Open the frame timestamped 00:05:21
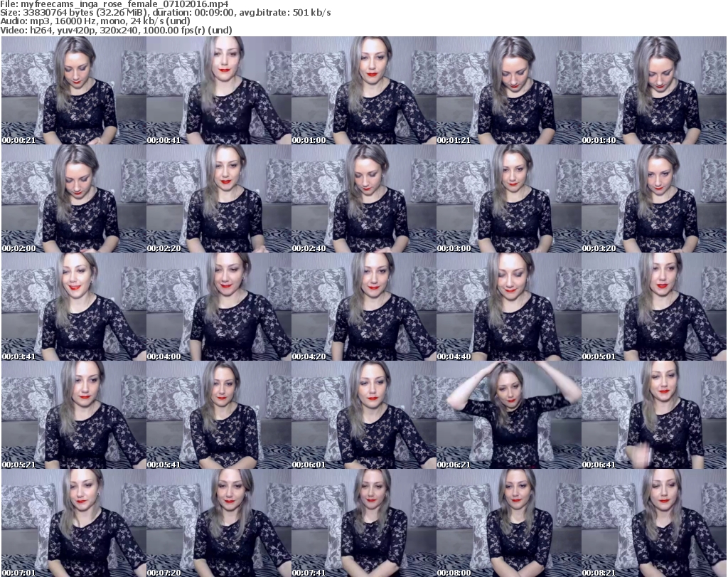Screen dimensions: 728x577 [x=74, y=415]
